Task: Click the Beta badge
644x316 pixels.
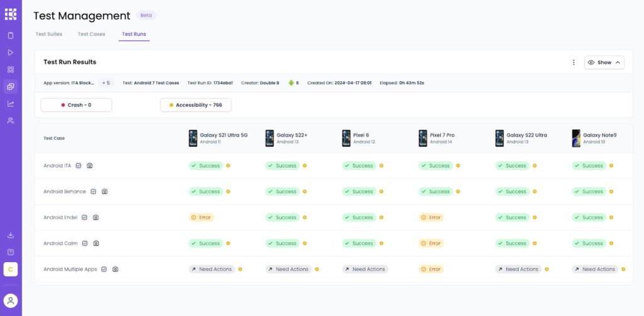Action: click(x=146, y=15)
